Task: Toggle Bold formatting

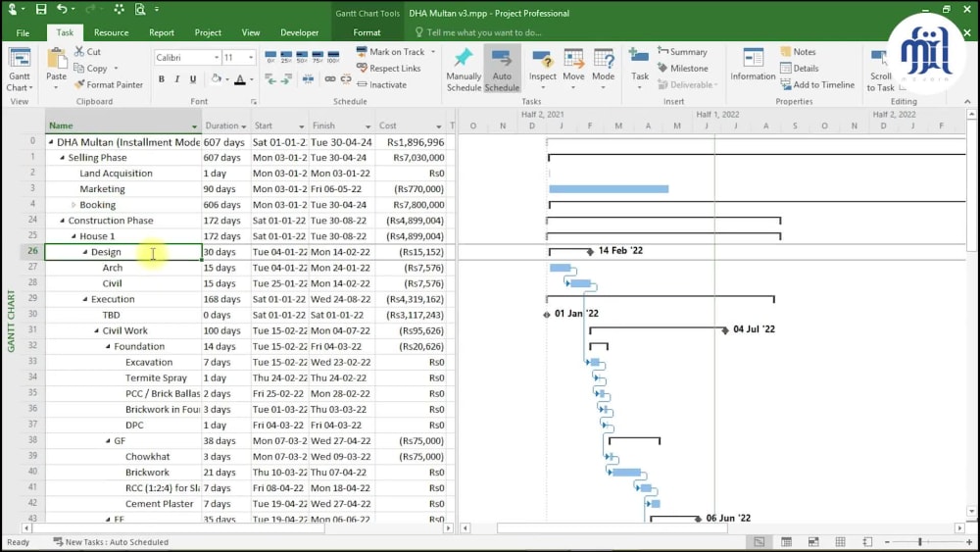Action: pos(162,79)
